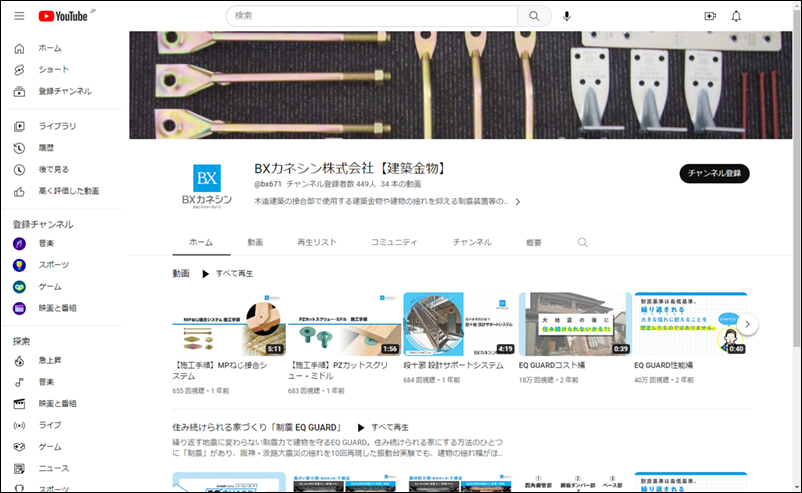The width and height of the screenshot is (802, 493).
Task: Click the search input field
Action: point(372,16)
